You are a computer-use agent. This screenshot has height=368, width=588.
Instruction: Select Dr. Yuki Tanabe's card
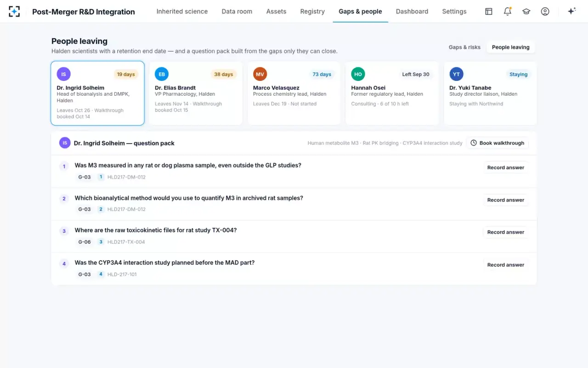[x=490, y=93]
